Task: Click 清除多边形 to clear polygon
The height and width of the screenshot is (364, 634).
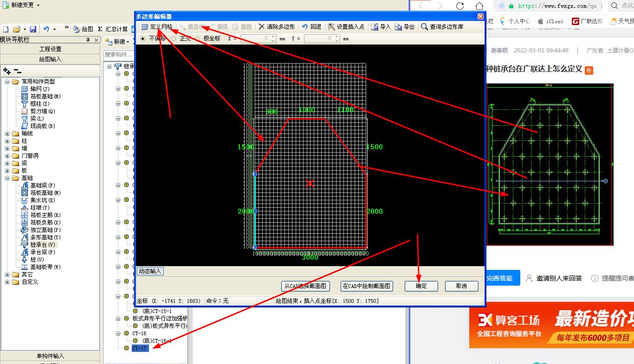Action: click(276, 27)
